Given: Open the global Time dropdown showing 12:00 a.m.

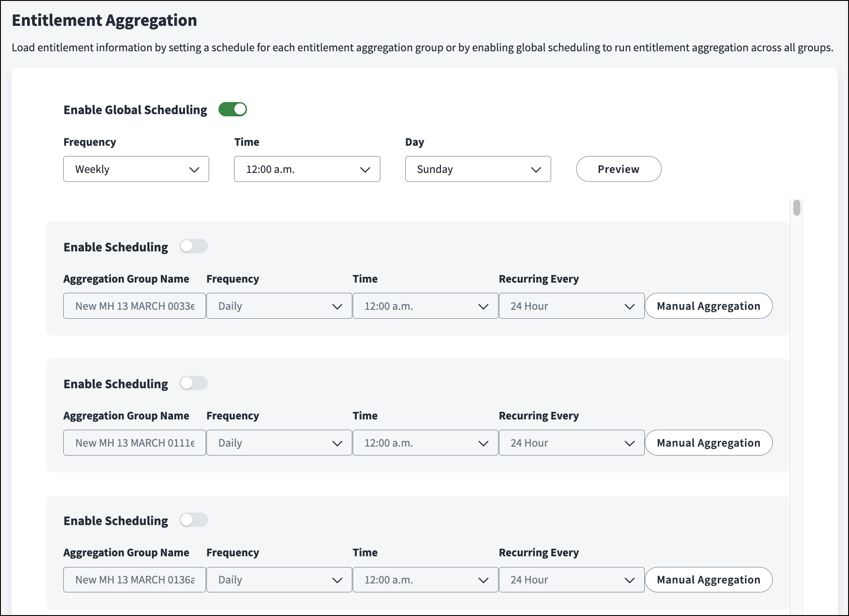Looking at the screenshot, I should (x=307, y=169).
